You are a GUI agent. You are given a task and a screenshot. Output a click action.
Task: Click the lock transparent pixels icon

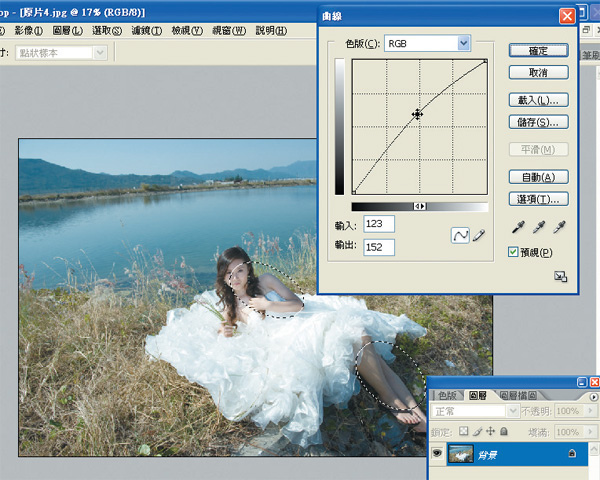pos(463,431)
